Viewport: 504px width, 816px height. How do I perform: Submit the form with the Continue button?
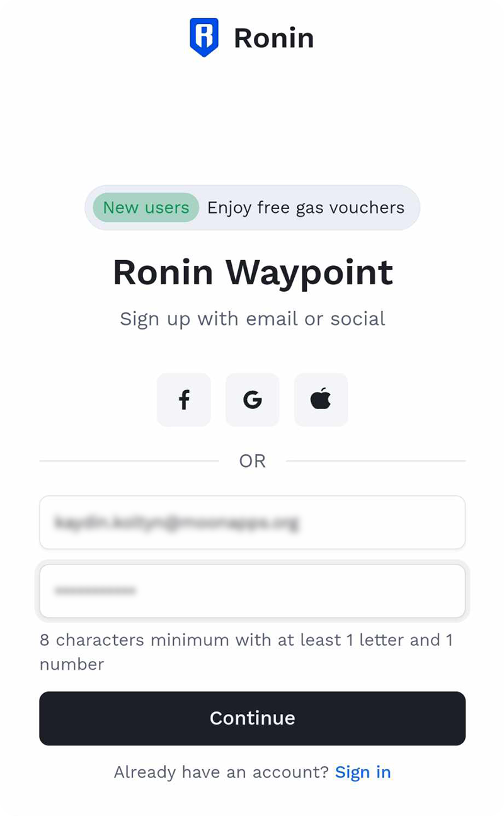pyautogui.click(x=253, y=718)
